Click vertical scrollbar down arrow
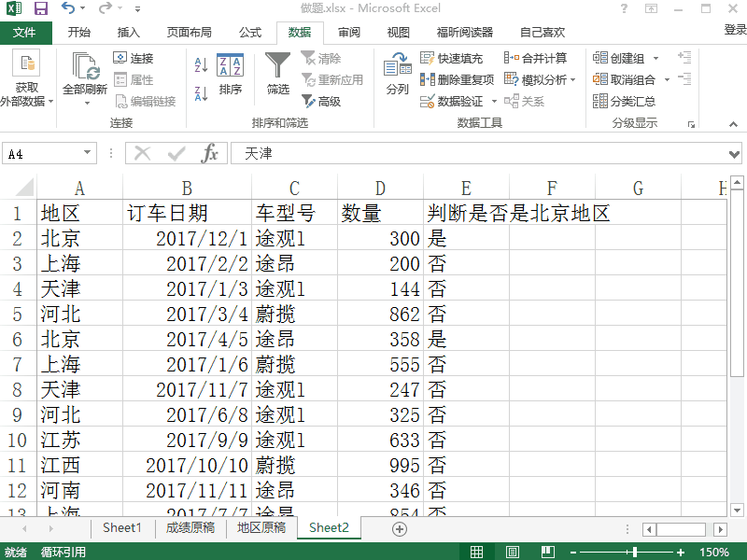This screenshot has height=560, width=747. [737, 510]
